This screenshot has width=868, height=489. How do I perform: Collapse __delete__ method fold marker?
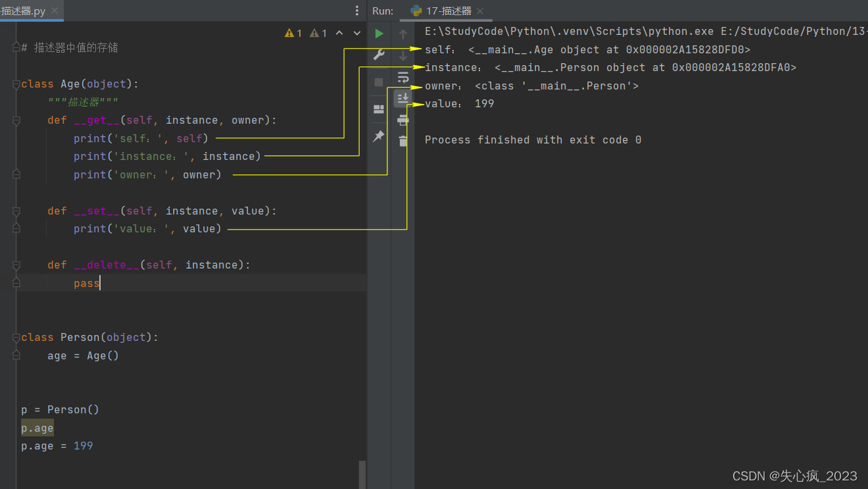click(x=16, y=265)
